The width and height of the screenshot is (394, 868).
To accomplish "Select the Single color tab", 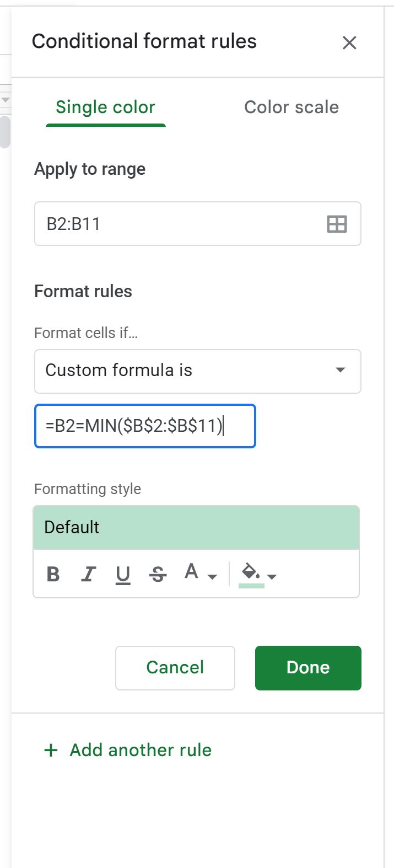I will coord(105,107).
